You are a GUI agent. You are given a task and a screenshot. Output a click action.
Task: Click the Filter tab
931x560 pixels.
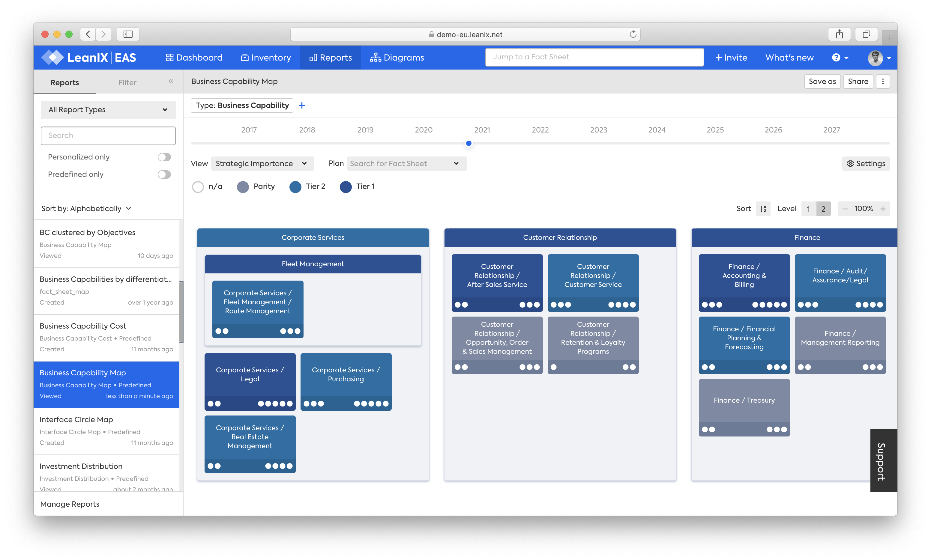(127, 82)
